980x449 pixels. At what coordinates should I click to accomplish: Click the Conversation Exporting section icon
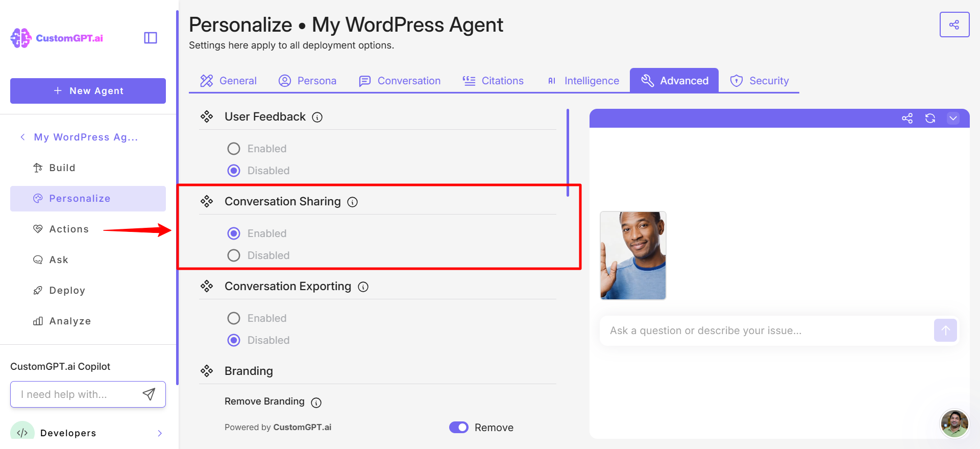(207, 287)
